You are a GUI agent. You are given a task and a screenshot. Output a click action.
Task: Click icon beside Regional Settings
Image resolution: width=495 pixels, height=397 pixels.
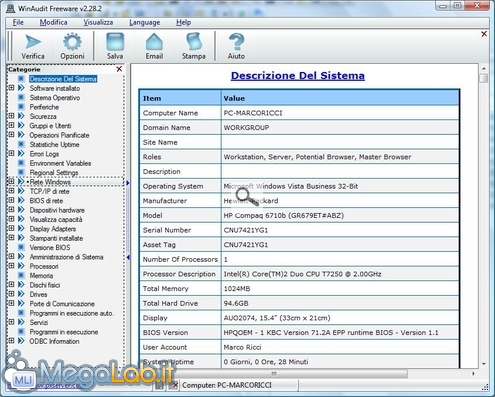pos(21,172)
